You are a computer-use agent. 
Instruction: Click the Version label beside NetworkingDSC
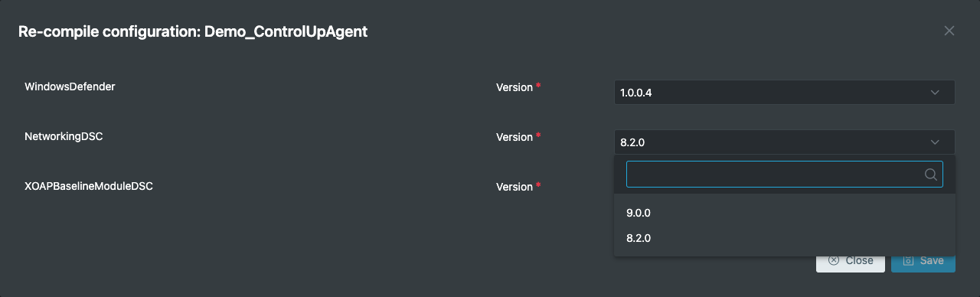coord(514,137)
